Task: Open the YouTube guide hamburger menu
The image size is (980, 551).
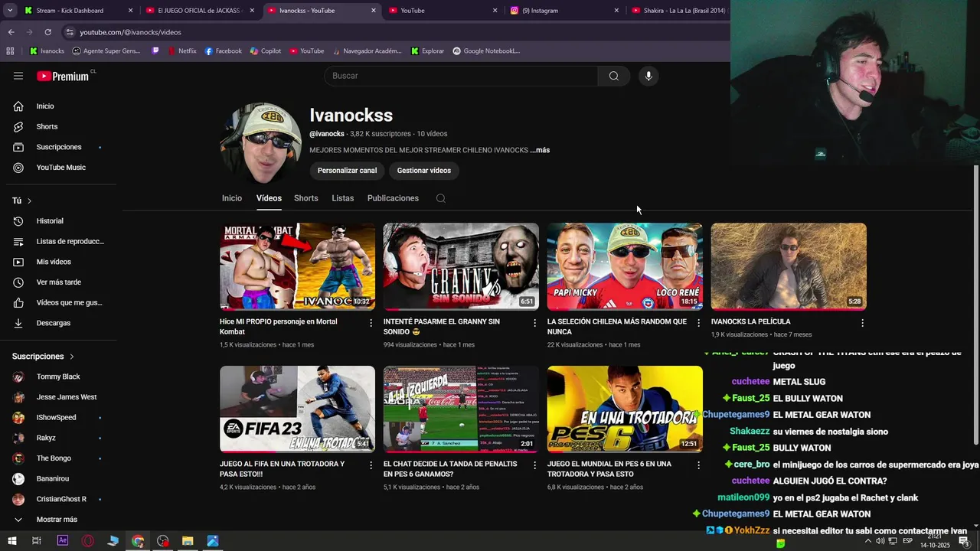Action: coord(18,76)
